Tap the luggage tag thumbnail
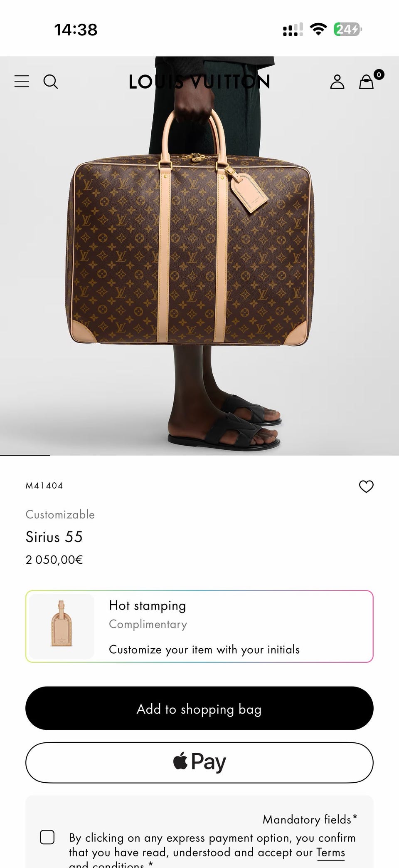399x868 pixels. (x=62, y=626)
